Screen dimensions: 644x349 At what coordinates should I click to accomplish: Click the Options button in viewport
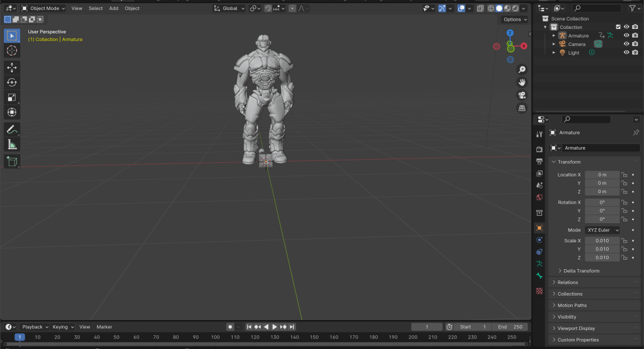(514, 19)
